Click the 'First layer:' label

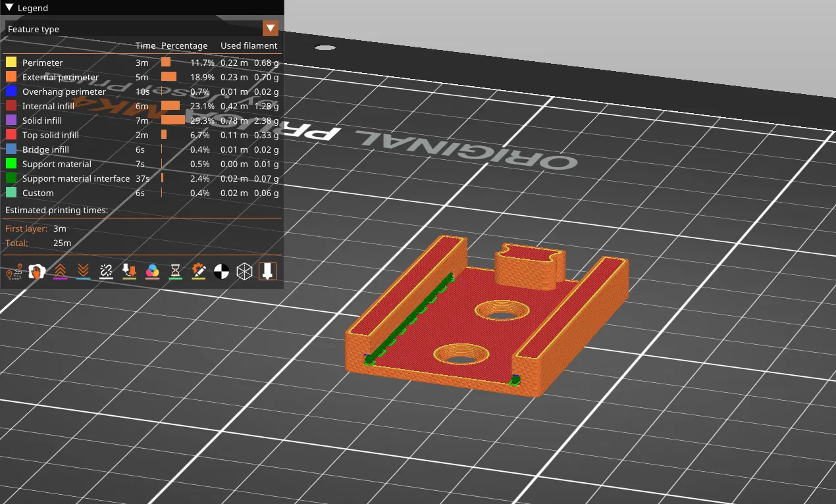tap(26, 228)
